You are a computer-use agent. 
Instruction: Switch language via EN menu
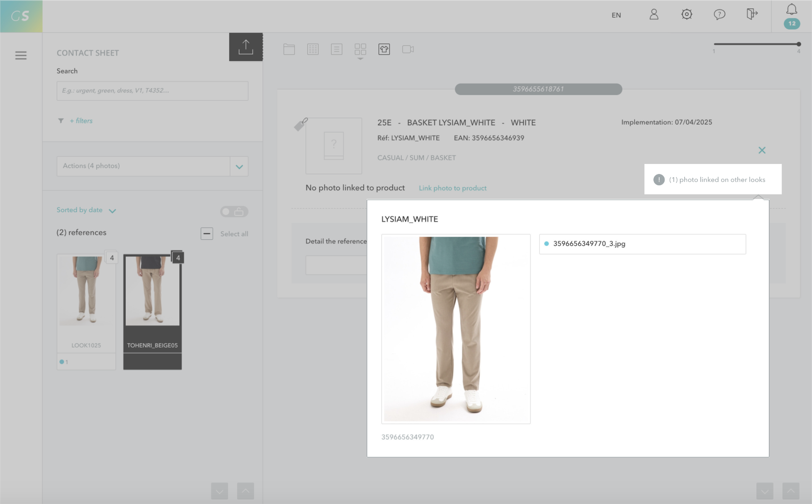coord(616,15)
